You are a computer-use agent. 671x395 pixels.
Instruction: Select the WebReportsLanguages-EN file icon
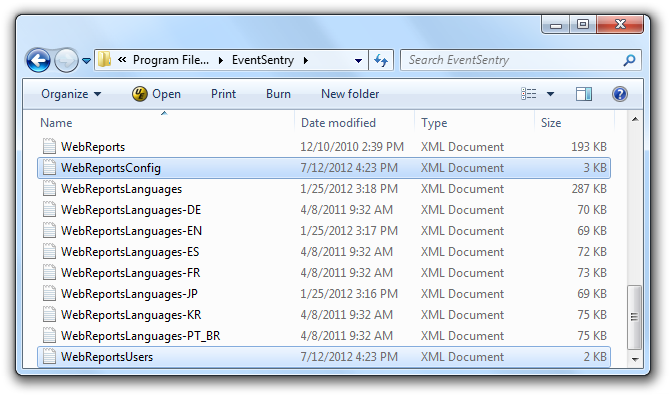pyautogui.click(x=49, y=230)
